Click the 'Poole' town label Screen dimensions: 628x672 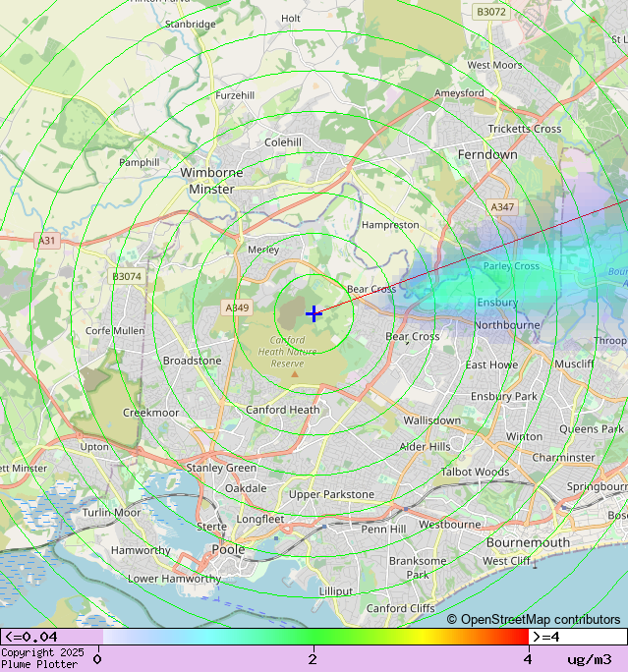click(x=228, y=549)
